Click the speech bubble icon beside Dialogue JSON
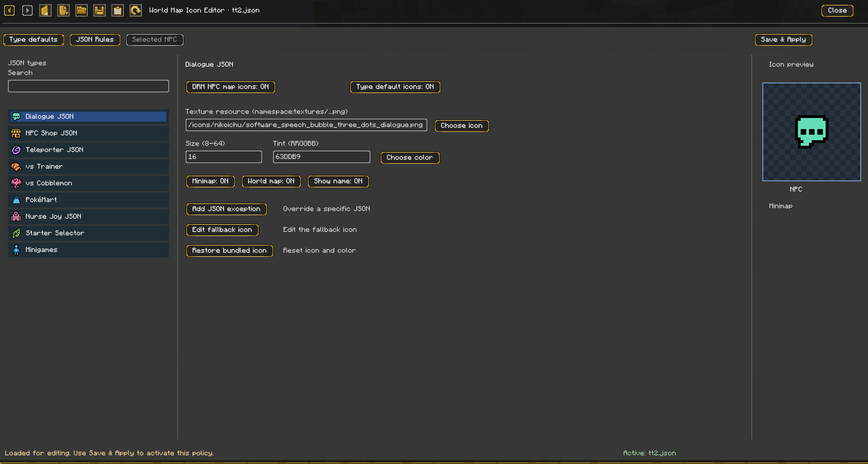 click(16, 117)
